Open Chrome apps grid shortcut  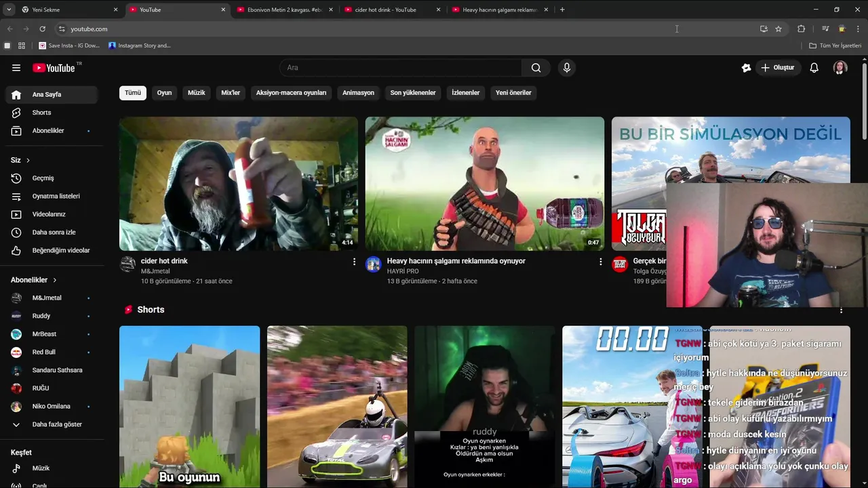pyautogui.click(x=22, y=45)
